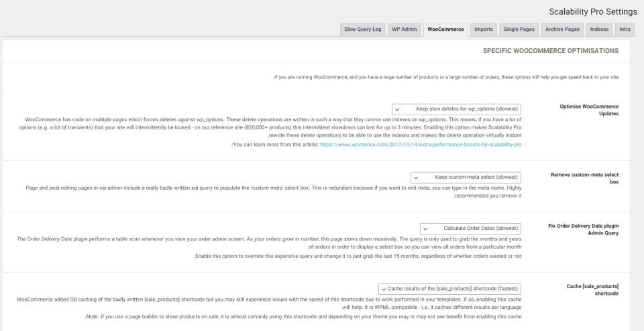Click the 'Scalability Pro Settings' page title
The height and width of the screenshot is (331, 644).
click(592, 12)
